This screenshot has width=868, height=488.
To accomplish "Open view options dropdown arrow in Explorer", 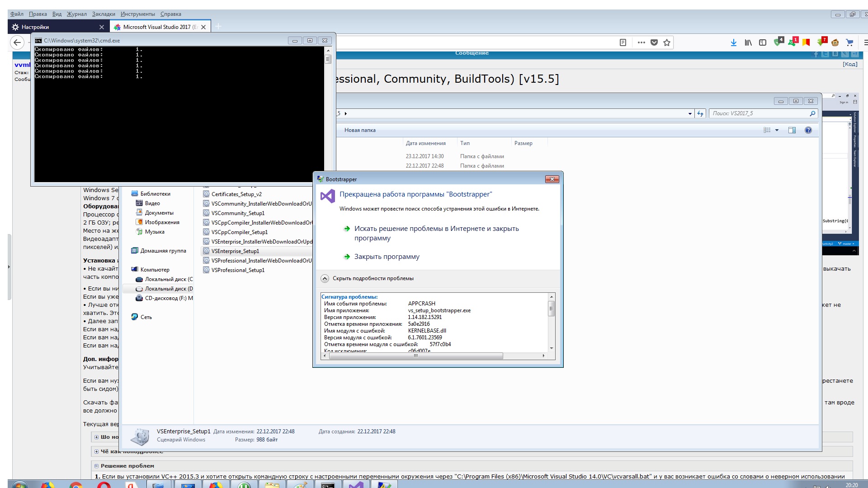I will 777,130.
